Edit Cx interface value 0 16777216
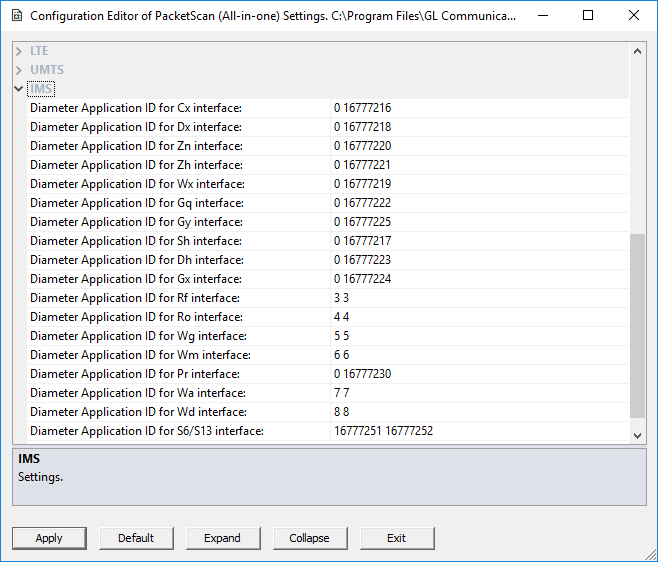 479,108
